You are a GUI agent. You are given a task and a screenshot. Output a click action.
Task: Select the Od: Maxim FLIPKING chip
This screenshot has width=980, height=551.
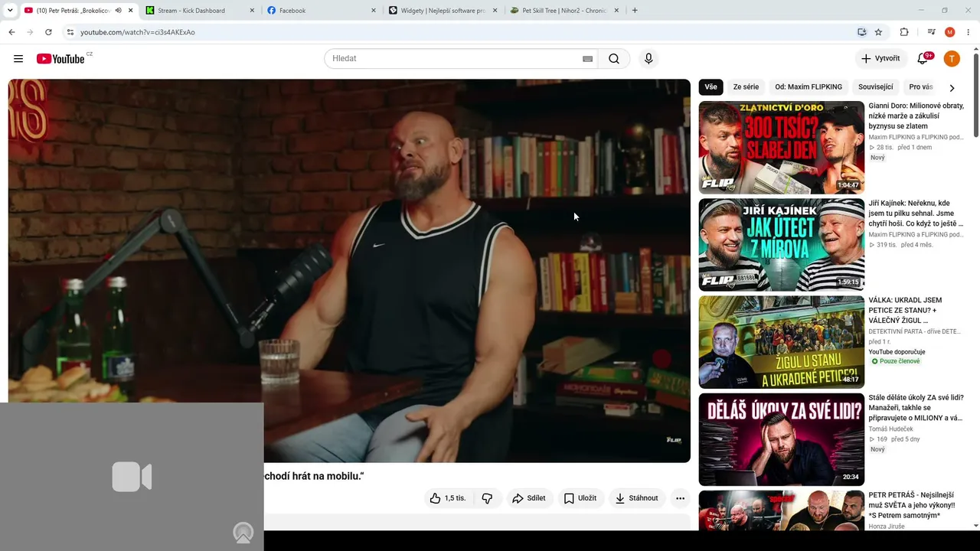coord(808,87)
